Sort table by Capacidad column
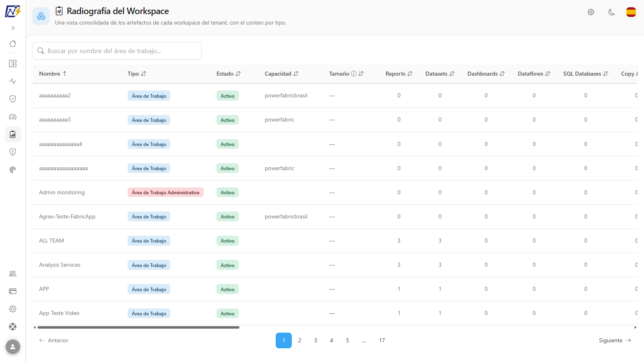This screenshot has width=644, height=362. tap(282, 74)
